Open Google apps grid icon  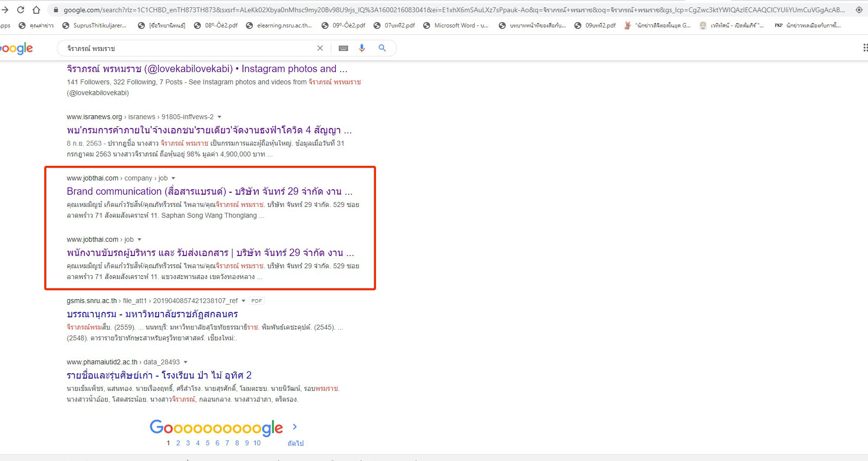(865, 48)
